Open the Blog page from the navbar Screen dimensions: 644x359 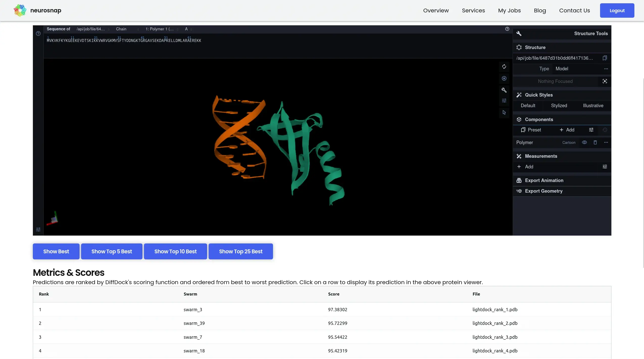[540, 10]
